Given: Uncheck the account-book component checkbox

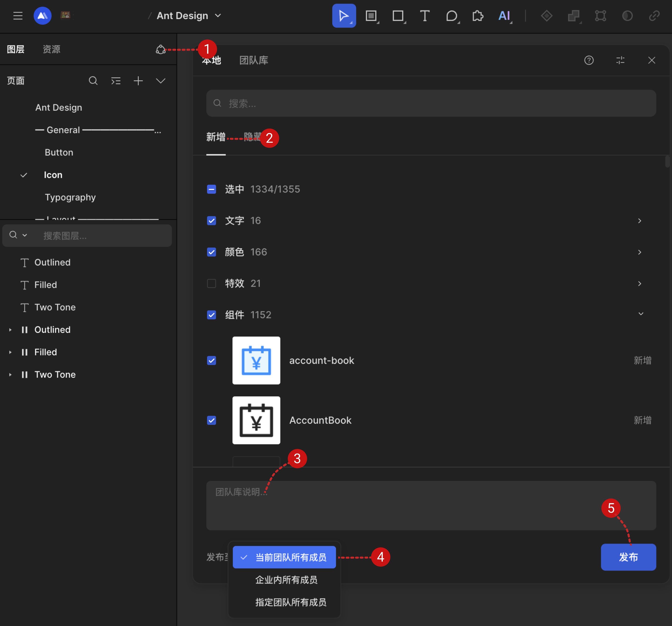Looking at the screenshot, I should point(212,361).
